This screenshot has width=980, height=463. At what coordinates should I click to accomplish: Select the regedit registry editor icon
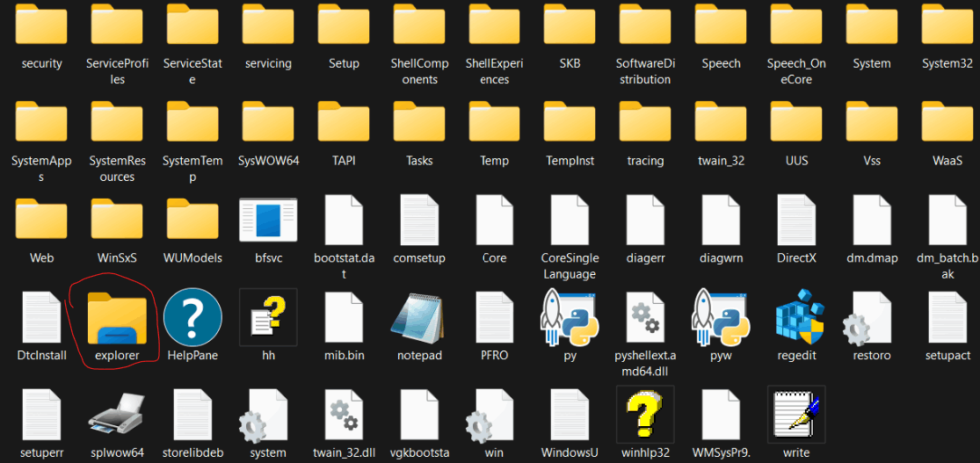point(797,319)
